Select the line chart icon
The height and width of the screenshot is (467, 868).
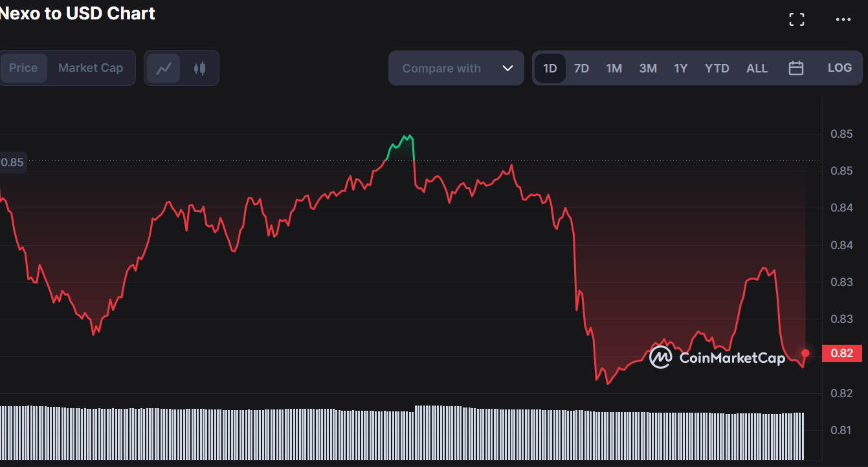pyautogui.click(x=164, y=67)
